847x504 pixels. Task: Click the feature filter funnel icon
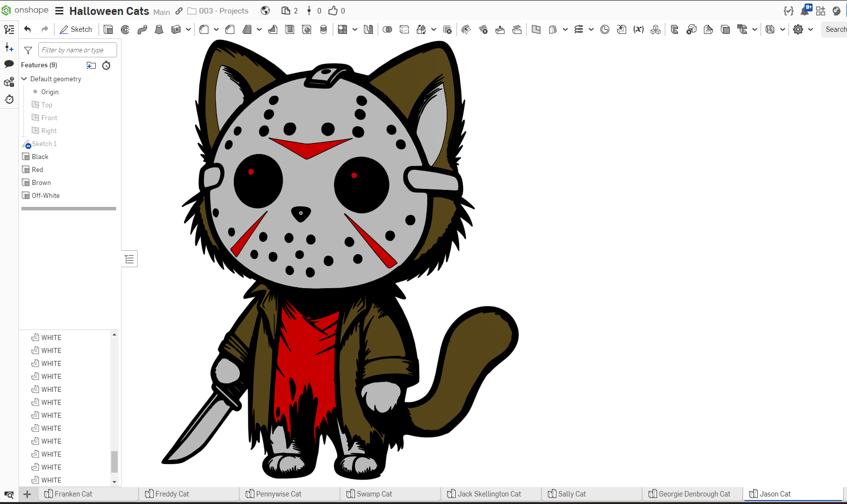tap(28, 50)
